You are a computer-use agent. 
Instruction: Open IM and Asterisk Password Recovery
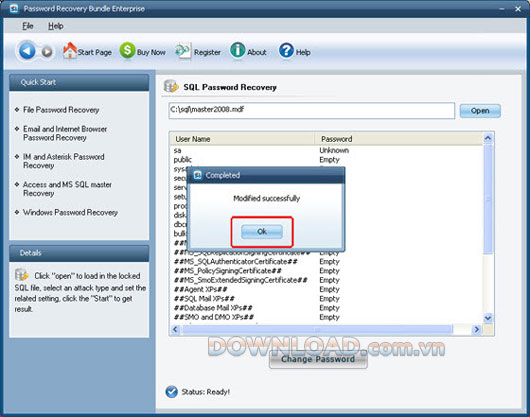coord(64,161)
